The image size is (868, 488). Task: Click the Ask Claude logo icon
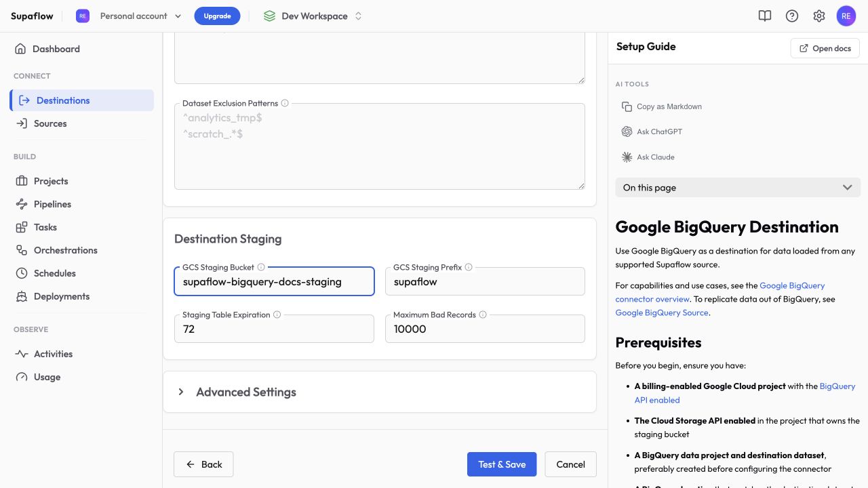tap(627, 157)
